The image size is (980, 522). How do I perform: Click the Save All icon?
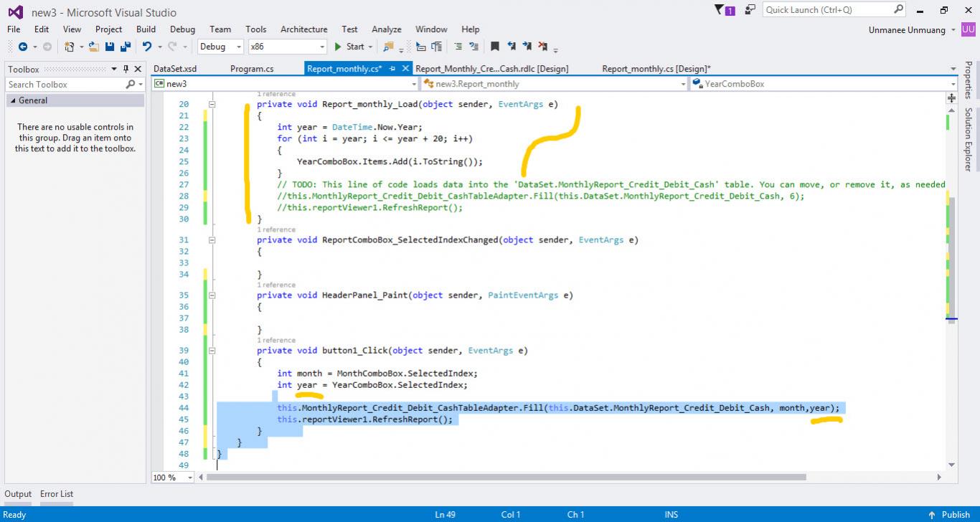(126, 47)
